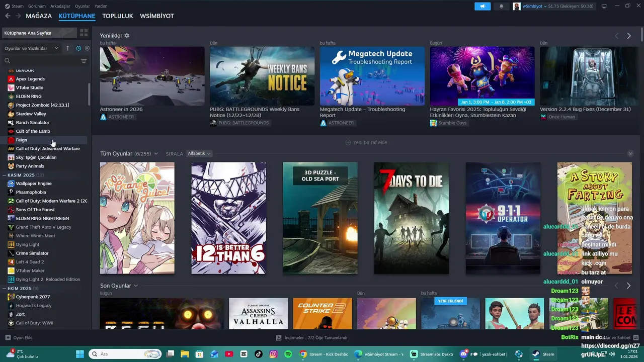
Task: Click Yeni bir raf ekle
Action: coord(366,142)
